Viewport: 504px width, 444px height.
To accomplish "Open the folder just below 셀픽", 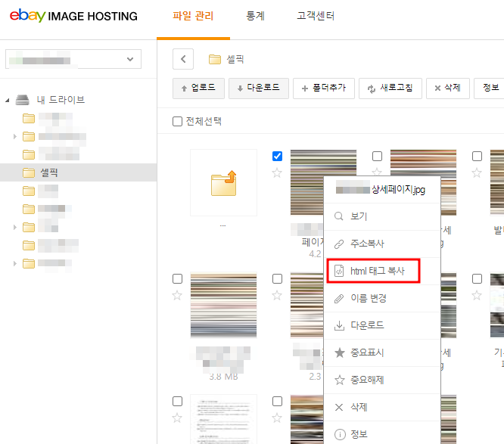I will pos(29,191).
